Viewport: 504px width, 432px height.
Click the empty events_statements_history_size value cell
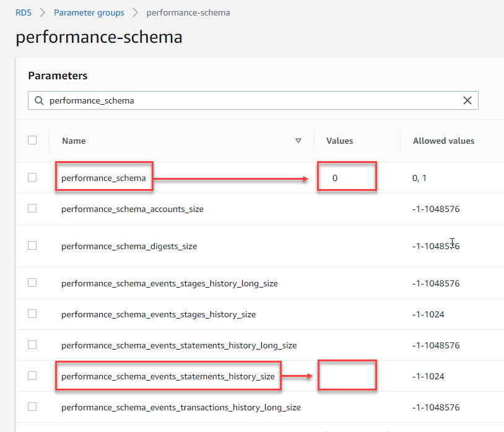(346, 376)
